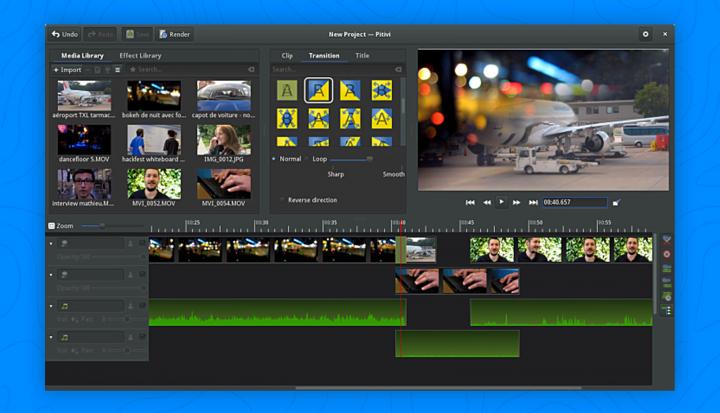This screenshot has width=720, height=413.
Task: Select the second transition icon in the grid
Action: 319,91
